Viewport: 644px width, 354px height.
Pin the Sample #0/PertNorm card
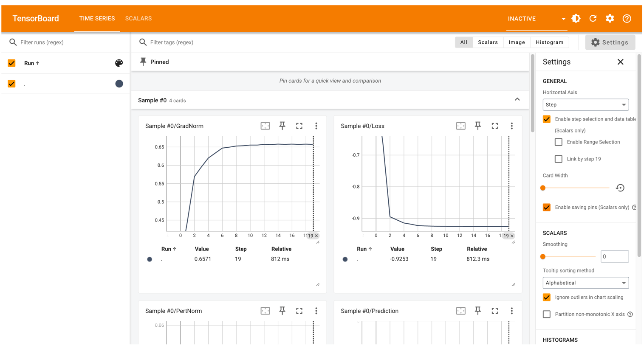[282, 311]
